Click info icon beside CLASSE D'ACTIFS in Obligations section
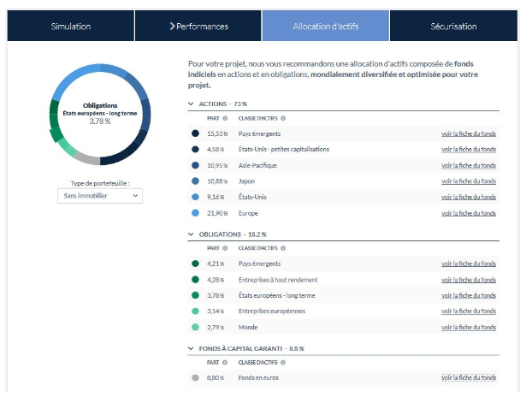Viewport: 532px width, 403px height. click(x=282, y=248)
